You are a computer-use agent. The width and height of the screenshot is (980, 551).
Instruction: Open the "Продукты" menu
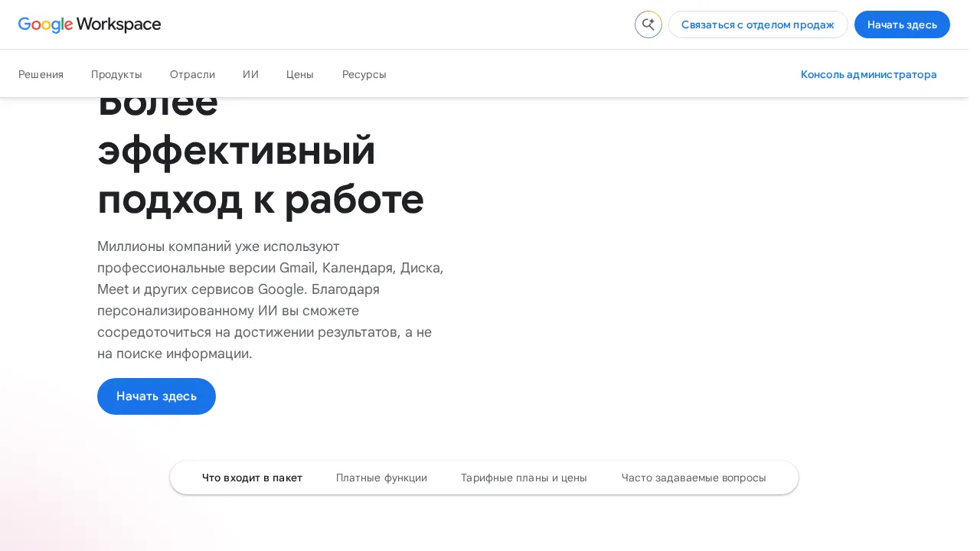click(x=116, y=74)
